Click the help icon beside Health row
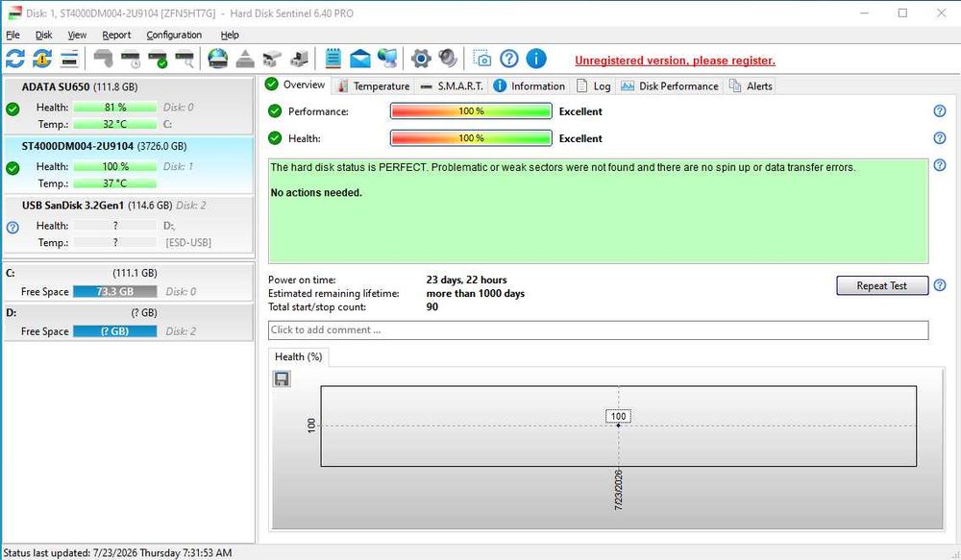 (940, 138)
